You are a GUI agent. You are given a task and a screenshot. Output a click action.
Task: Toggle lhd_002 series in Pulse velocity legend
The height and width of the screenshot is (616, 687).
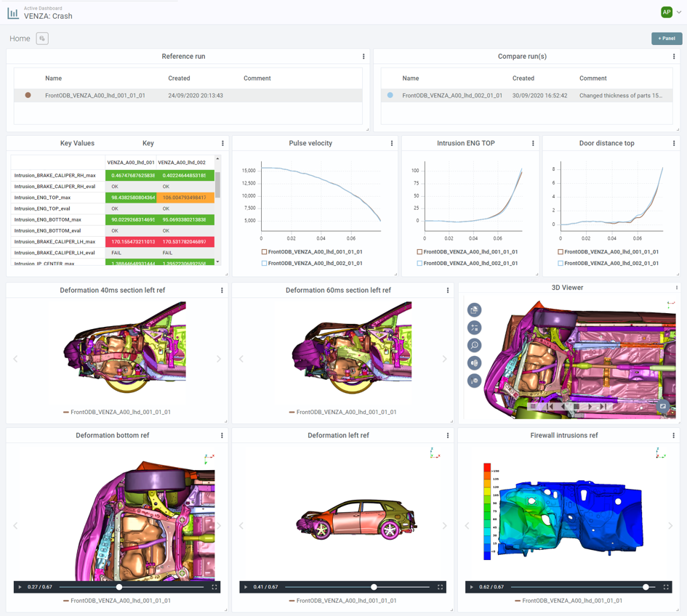click(x=312, y=263)
